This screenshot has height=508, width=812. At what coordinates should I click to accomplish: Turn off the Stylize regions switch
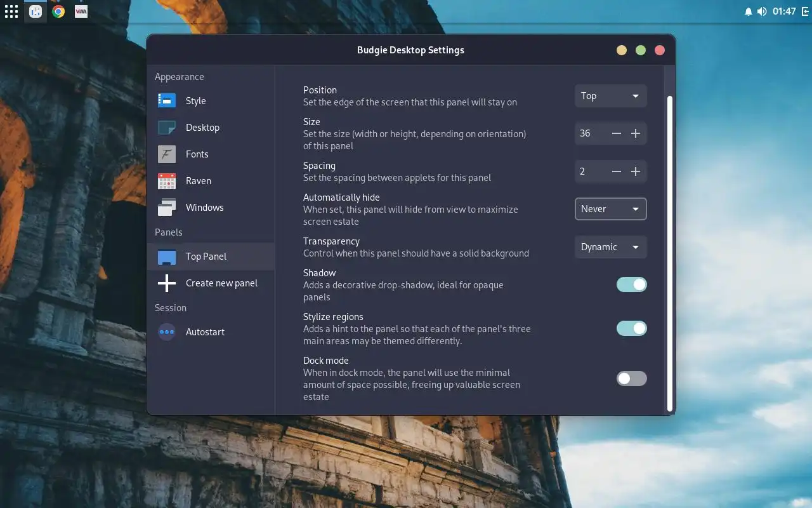[632, 328]
